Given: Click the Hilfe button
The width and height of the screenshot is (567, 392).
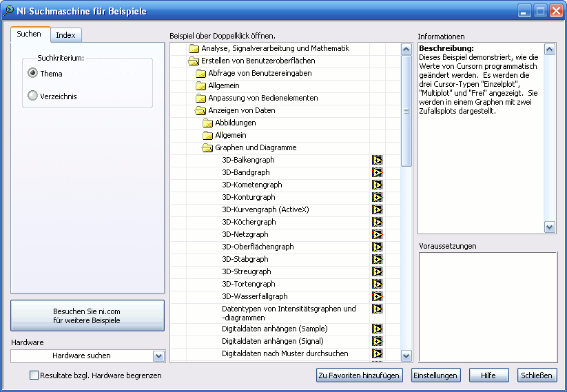Looking at the screenshot, I should [x=488, y=375].
